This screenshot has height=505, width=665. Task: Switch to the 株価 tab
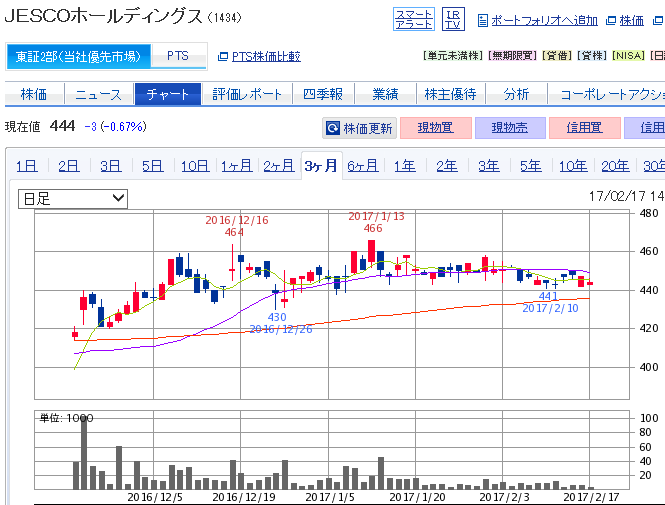(x=34, y=94)
